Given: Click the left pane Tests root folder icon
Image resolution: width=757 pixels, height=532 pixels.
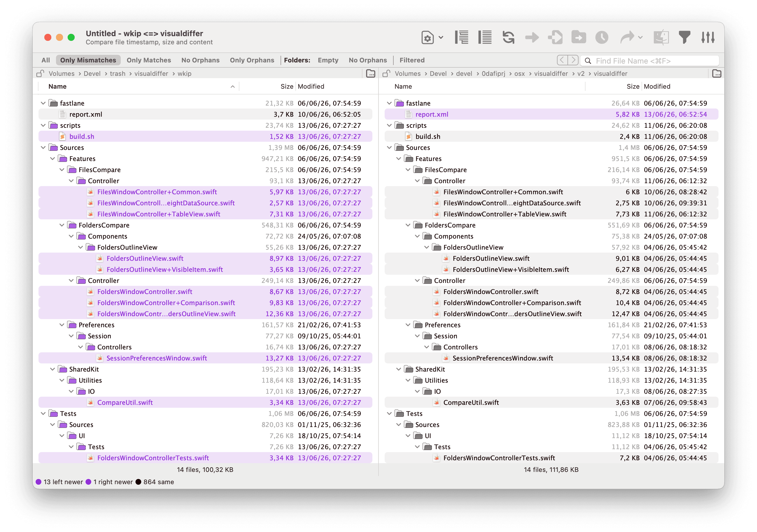Looking at the screenshot, I should coord(53,414).
